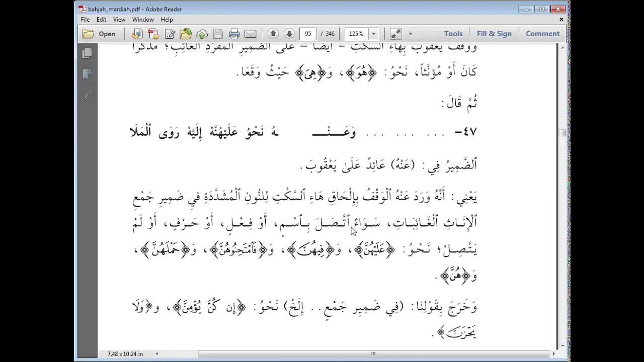The height and width of the screenshot is (362, 644).
Task: Click the fit/read mode expand icon
Action: coord(396,34)
